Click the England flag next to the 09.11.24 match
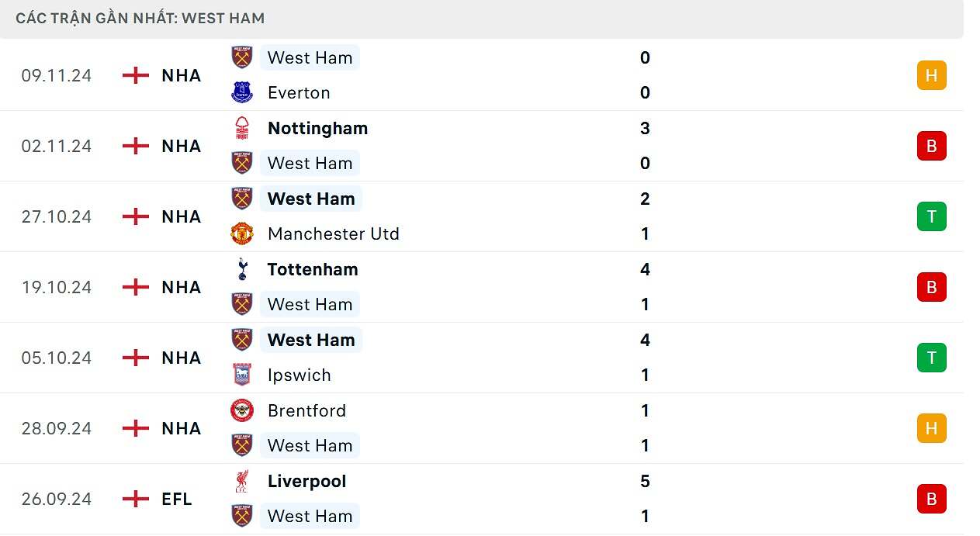This screenshot has width=980, height=536. (x=135, y=75)
